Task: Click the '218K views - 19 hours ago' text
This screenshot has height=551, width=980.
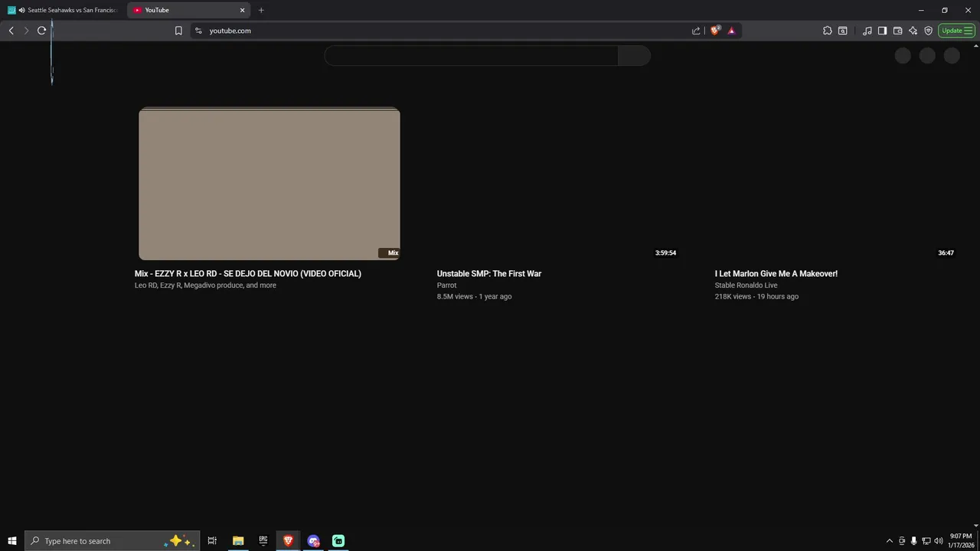Action: pyautogui.click(x=756, y=296)
